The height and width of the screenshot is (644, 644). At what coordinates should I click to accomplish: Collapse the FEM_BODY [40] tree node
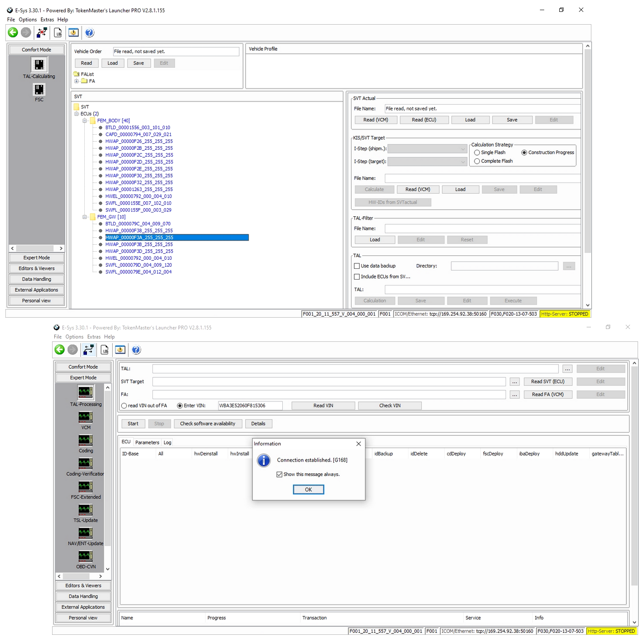point(85,121)
